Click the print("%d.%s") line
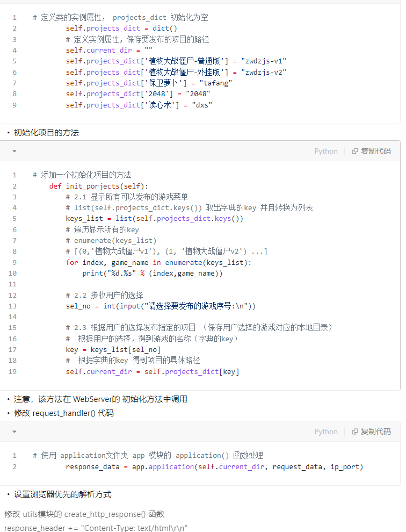This screenshot has width=406, height=532. click(x=153, y=274)
